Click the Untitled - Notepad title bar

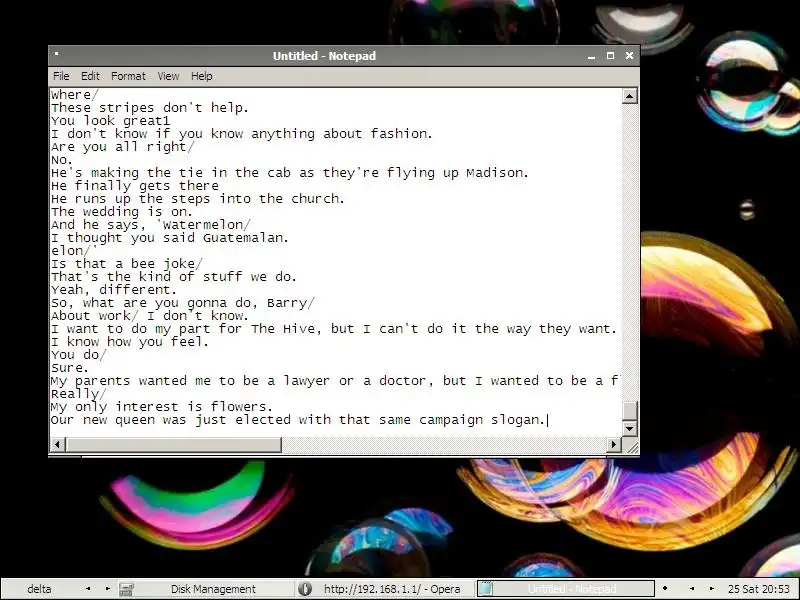324,56
